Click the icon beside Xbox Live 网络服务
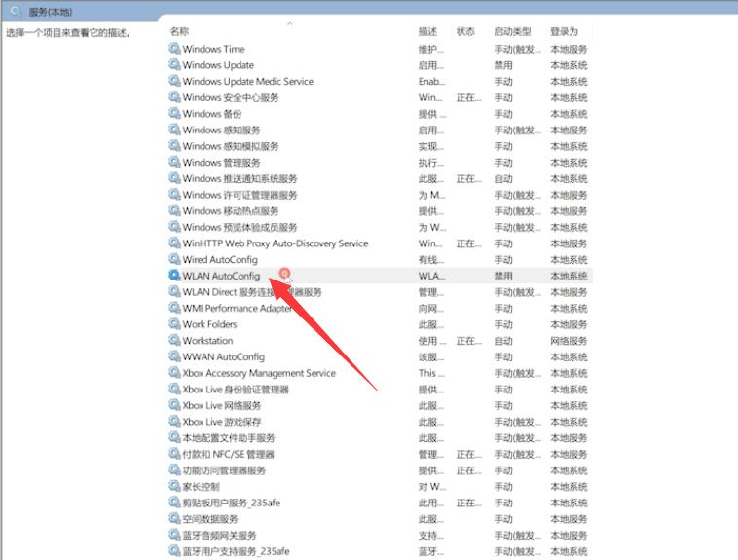 pos(174,405)
